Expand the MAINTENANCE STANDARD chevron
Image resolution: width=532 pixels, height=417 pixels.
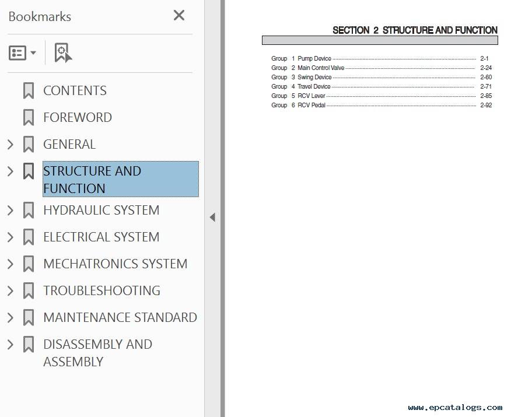[10, 317]
